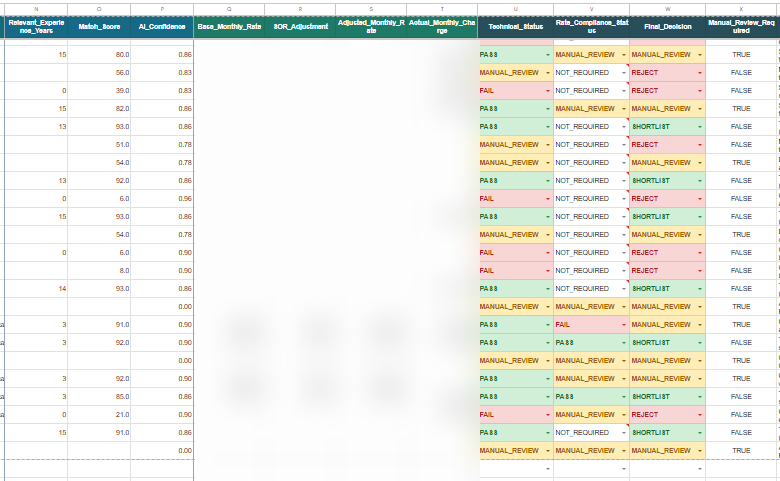Select the Match_Score cell showing 51.0
This screenshot has width=780, height=481.
99,145
